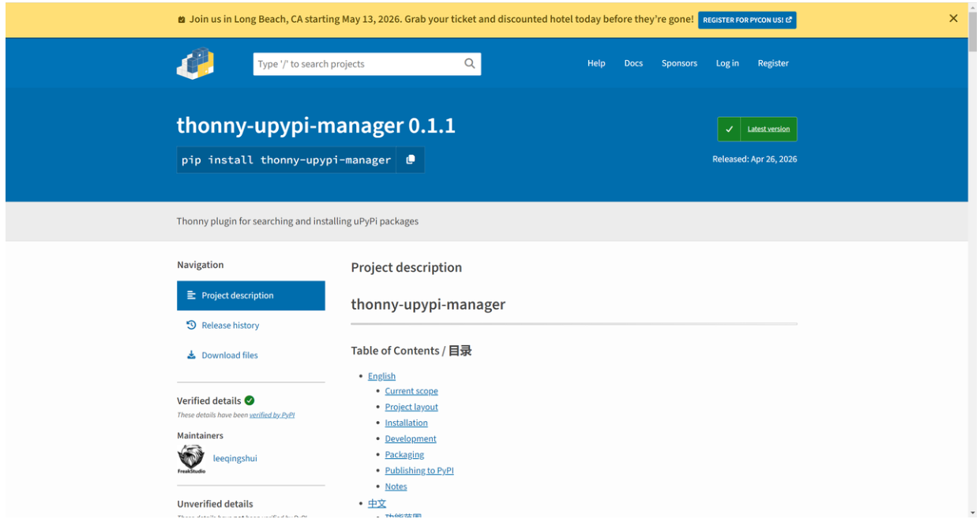Image resolution: width=980 pixels, height=519 pixels.
Task: Click the PyPI logo icon
Action: 195,63
